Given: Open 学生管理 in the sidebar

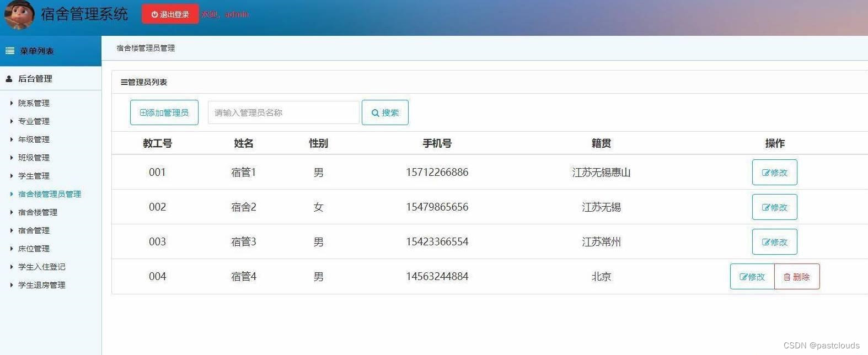Looking at the screenshot, I should pos(34,176).
